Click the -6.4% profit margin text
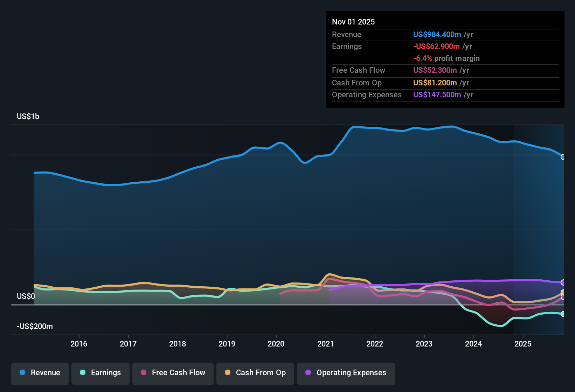This screenshot has width=575, height=392. click(446, 58)
